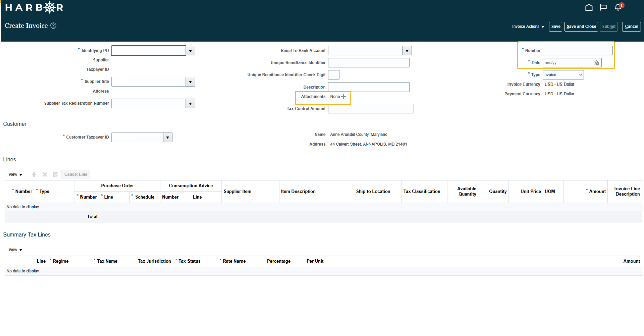Open the notifications bell
644x336 pixels.
click(618, 7)
